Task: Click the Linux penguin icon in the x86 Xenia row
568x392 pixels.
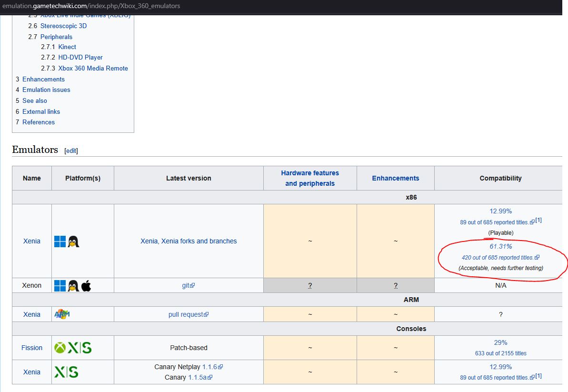Action: (x=73, y=241)
